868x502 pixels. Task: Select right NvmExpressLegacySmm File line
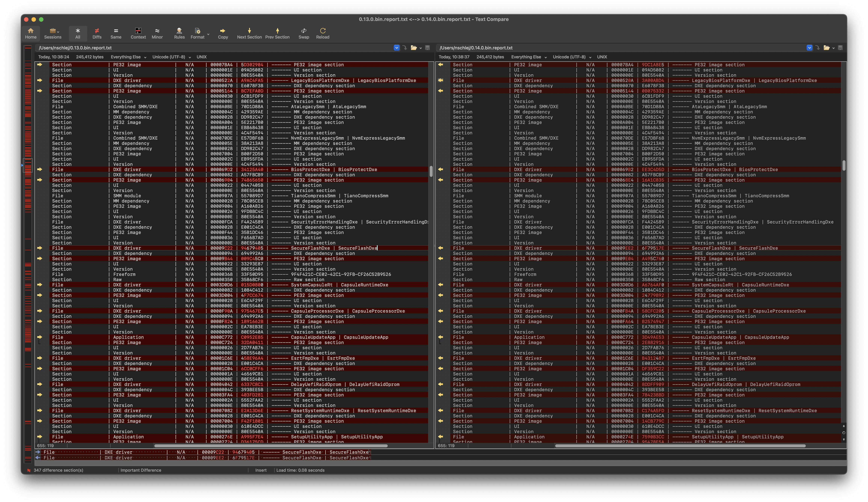pos(646,138)
